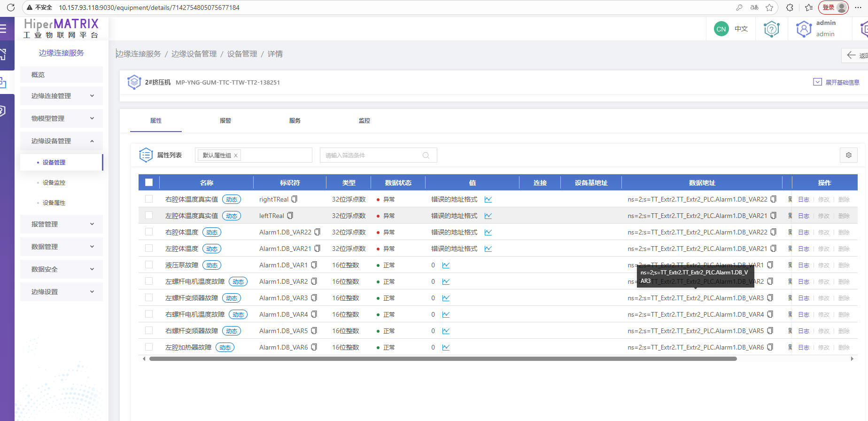868x421 pixels.
Task: Expand the 边缘连接管理 menu
Action: [62, 96]
